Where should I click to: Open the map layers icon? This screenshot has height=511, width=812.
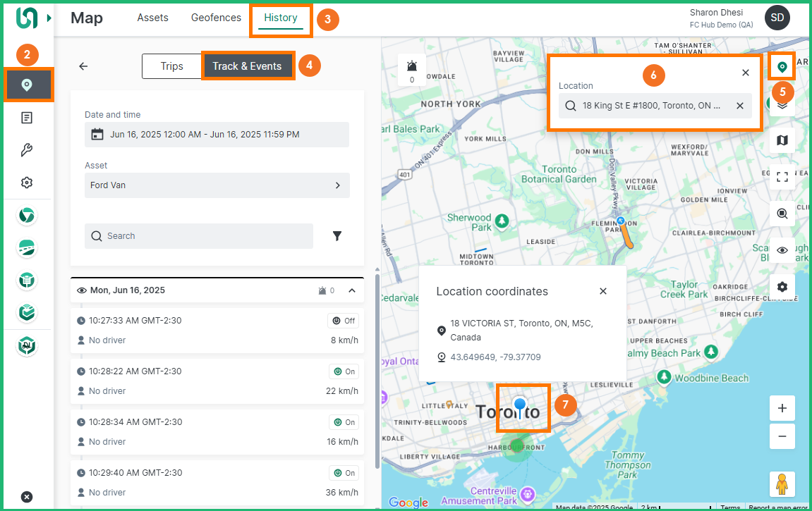click(782, 104)
